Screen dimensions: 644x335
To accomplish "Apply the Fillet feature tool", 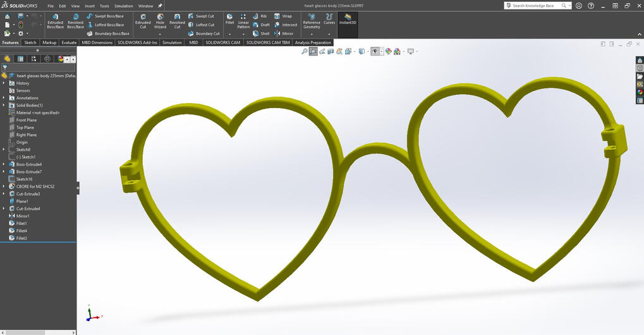I will tap(229, 19).
